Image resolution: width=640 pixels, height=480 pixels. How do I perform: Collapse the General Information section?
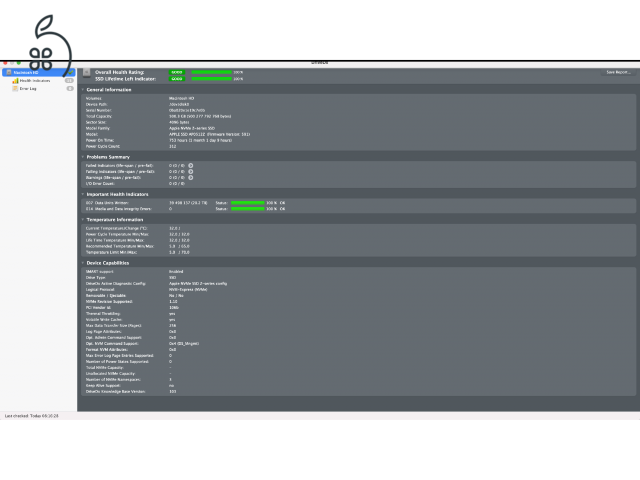83,90
